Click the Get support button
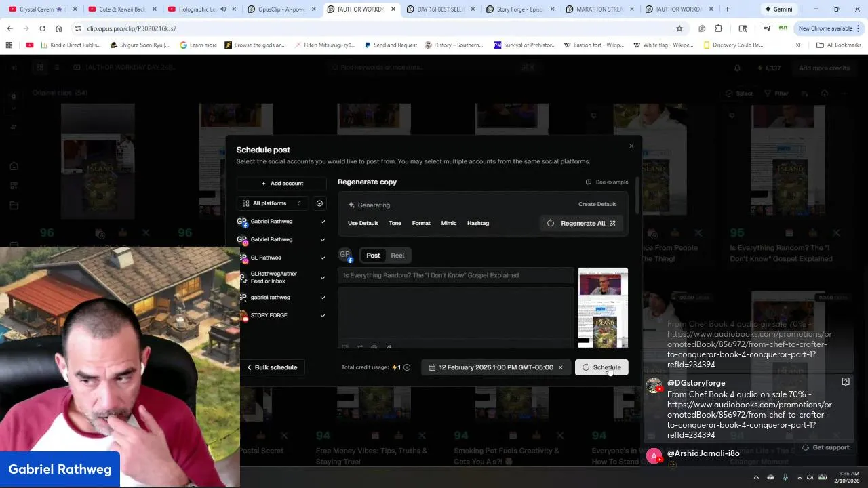The width and height of the screenshot is (868, 488). (825, 447)
